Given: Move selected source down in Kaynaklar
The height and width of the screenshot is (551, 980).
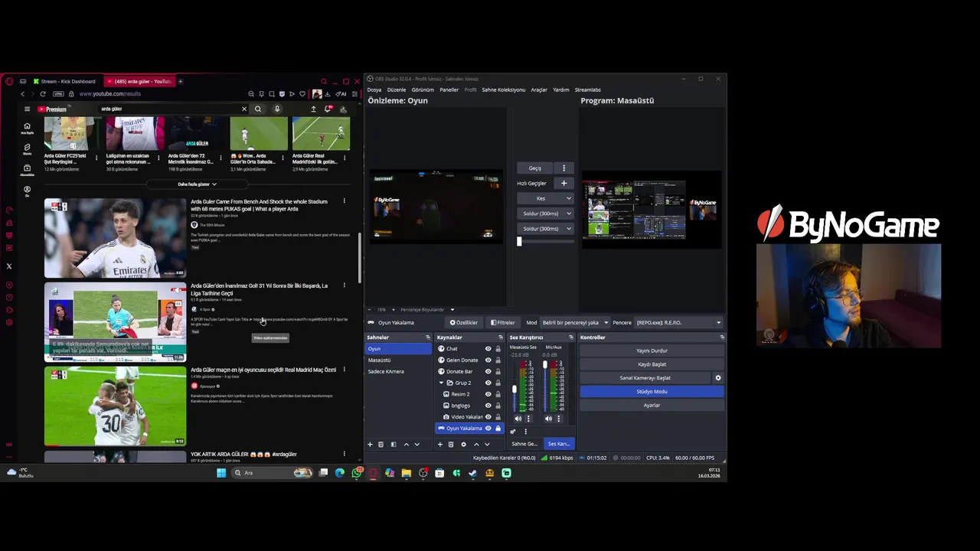Looking at the screenshot, I should tap(487, 445).
